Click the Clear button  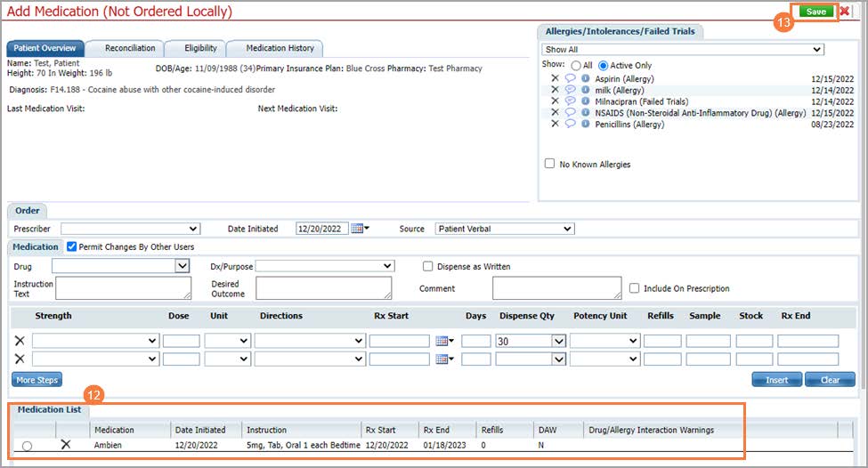pos(830,380)
